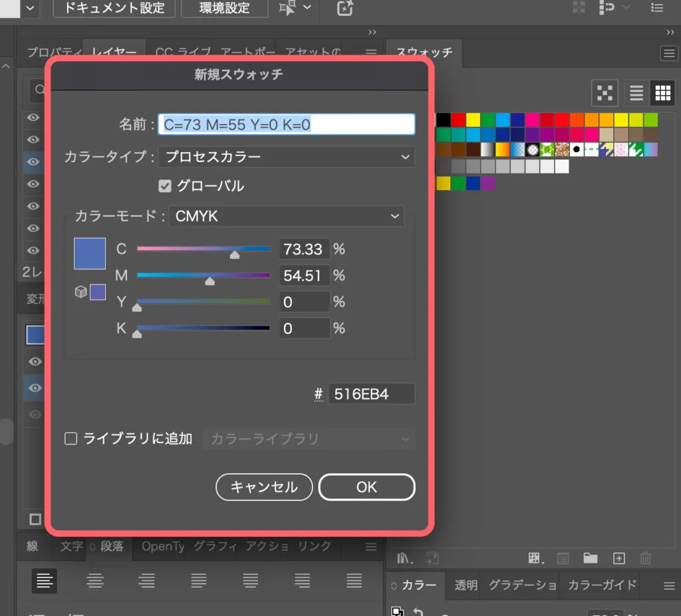Click the new color group folder icon

pyautogui.click(x=591, y=558)
